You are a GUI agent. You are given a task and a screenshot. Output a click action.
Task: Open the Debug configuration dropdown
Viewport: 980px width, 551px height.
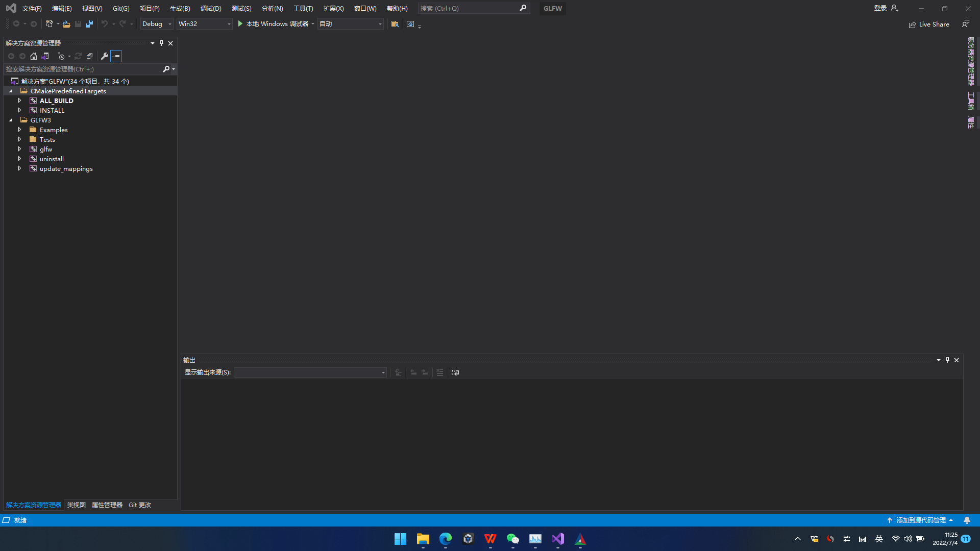coord(157,24)
